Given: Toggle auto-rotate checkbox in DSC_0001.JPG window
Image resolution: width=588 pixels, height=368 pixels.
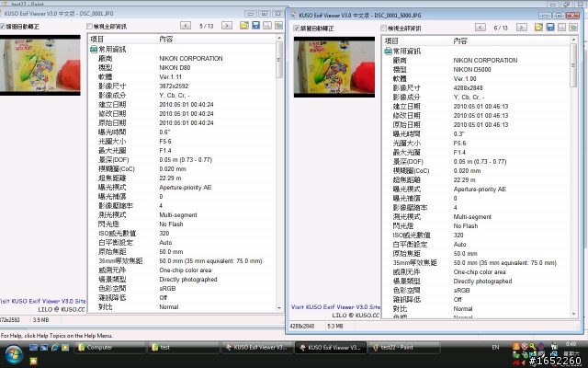Looking at the screenshot, I should [2, 27].
